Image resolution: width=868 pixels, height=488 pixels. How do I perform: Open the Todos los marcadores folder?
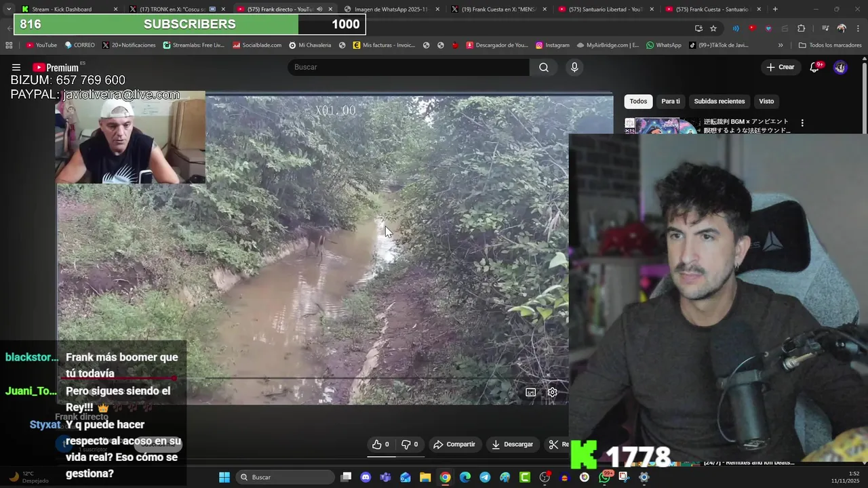pos(829,45)
